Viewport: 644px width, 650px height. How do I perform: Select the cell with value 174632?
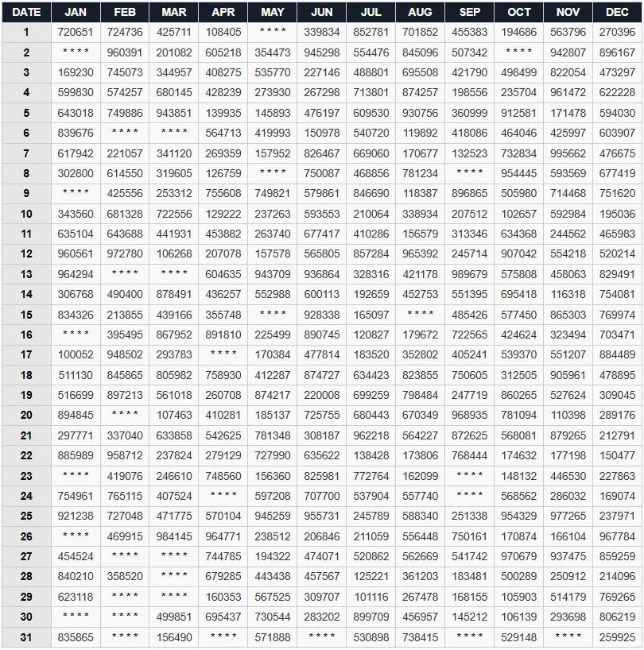[x=518, y=456]
